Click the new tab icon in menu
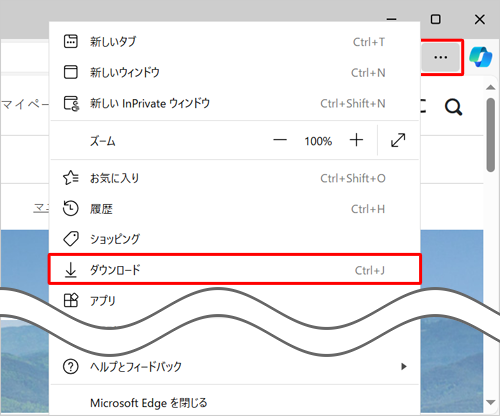The width and height of the screenshot is (500, 416). tap(71, 42)
